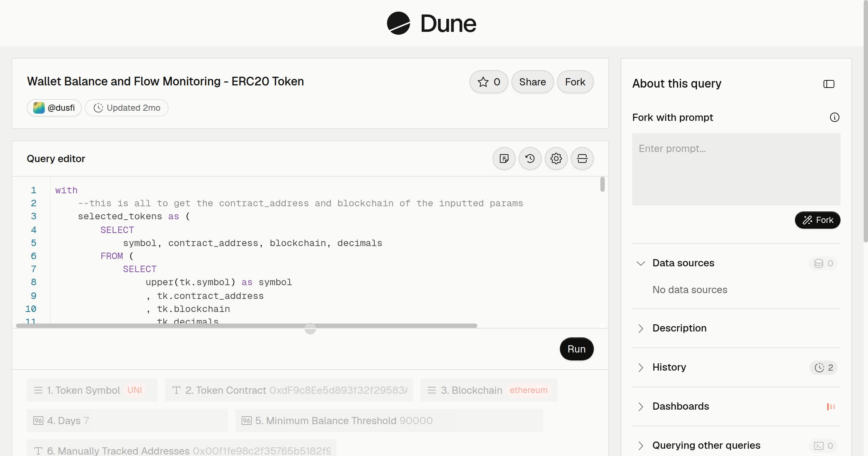This screenshot has width=868, height=456.
Task: Click the History count badge showing 2
Action: 824,367
